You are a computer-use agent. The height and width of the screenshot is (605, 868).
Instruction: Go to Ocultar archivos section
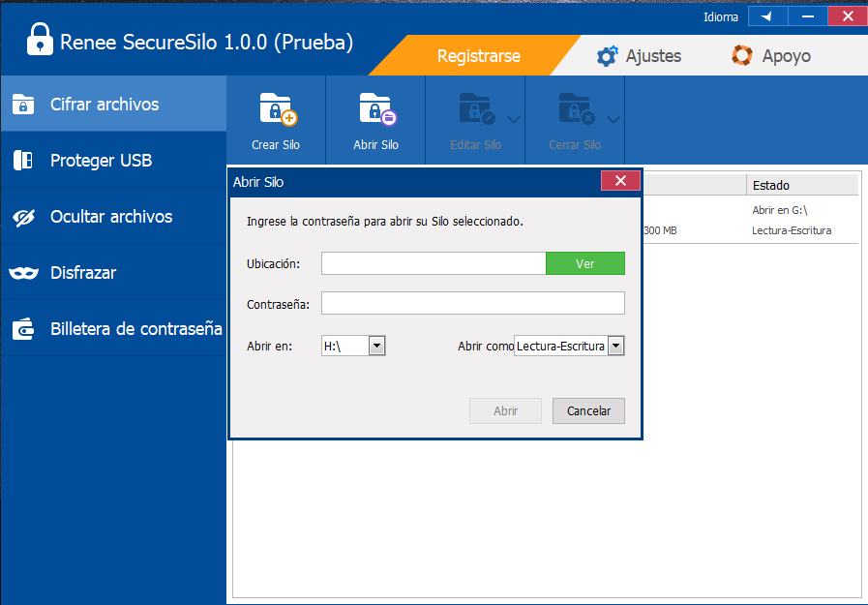(113, 217)
